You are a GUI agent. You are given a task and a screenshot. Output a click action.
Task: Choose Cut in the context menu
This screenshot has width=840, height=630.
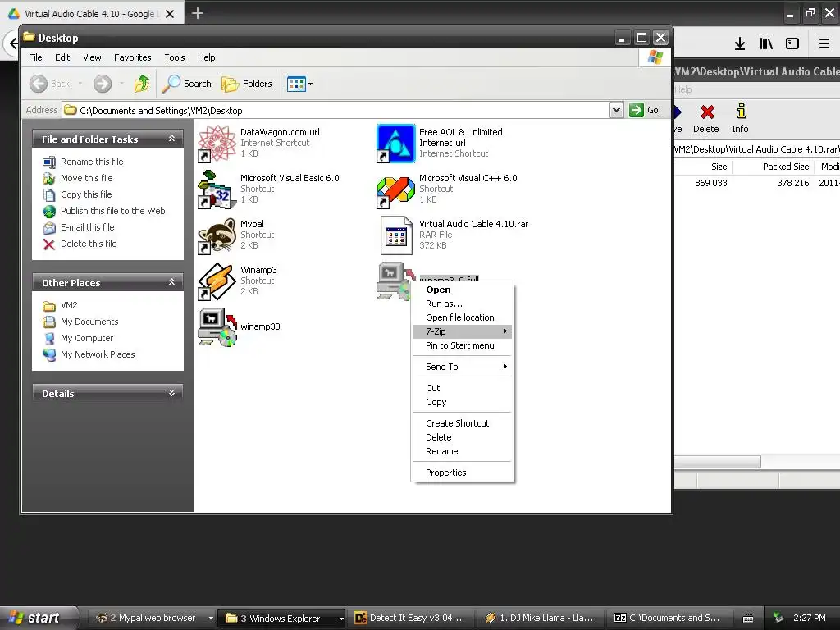(461, 388)
